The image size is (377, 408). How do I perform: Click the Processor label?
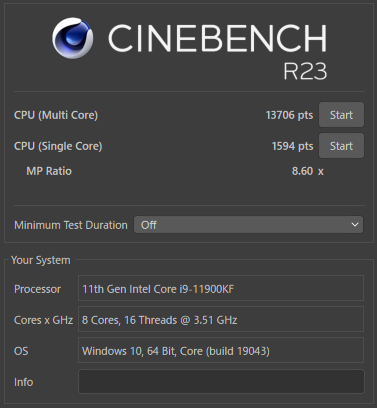(37, 289)
